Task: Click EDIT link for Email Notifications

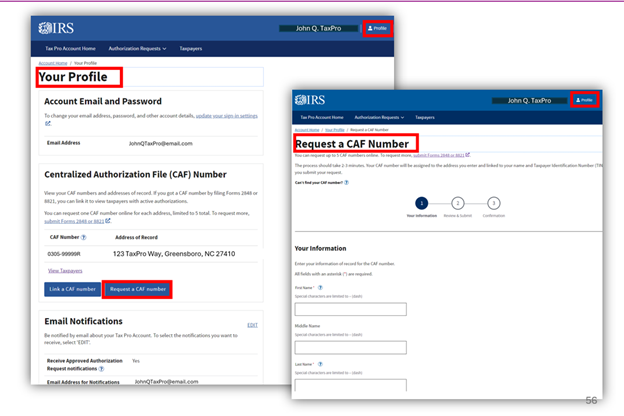Action: coord(252,325)
